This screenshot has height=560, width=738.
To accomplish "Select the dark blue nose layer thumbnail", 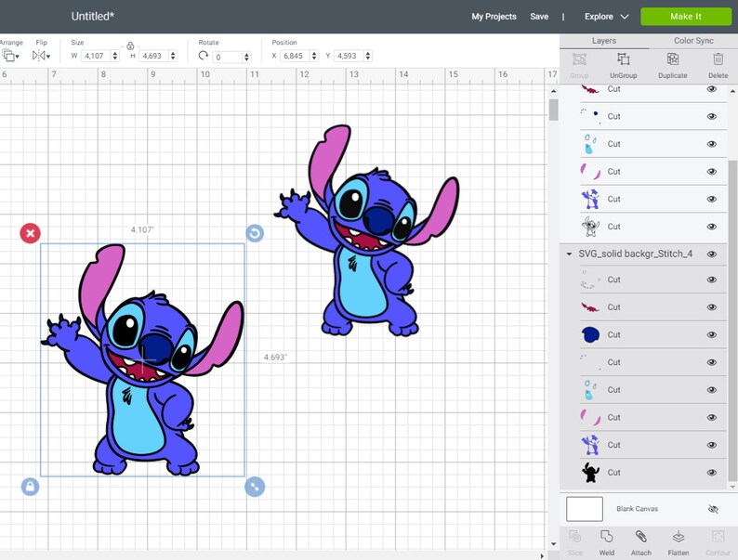I will tap(590, 334).
